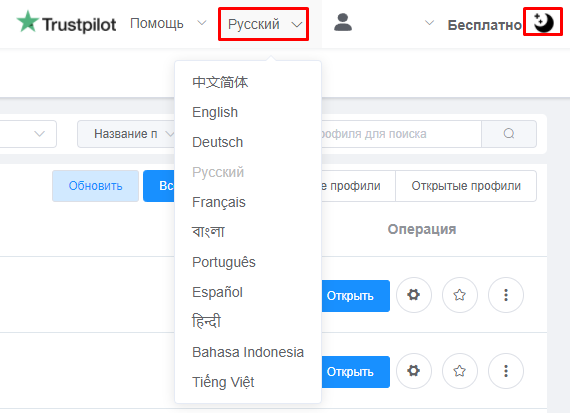This screenshot has height=413, width=570.
Task: Click the Обновить refresh button
Action: pos(95,186)
